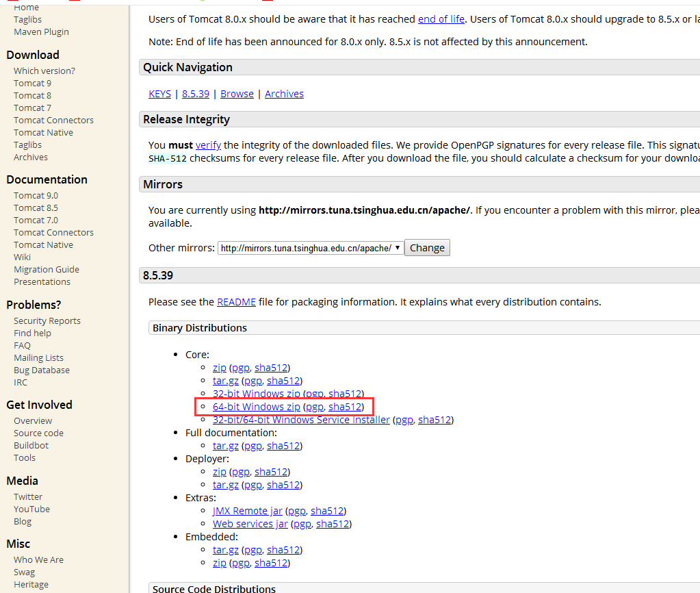Viewport: 700px width, 593px height.
Task: Open the Twitter media link
Action: tap(27, 497)
